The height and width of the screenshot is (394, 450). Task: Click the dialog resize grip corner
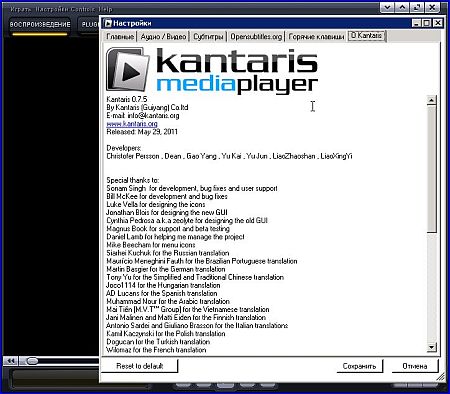(x=440, y=377)
